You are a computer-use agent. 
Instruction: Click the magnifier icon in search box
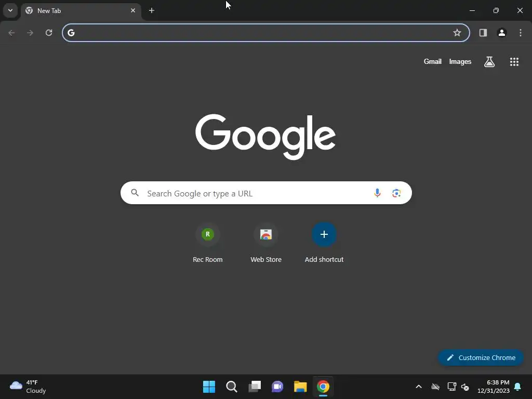click(x=135, y=193)
